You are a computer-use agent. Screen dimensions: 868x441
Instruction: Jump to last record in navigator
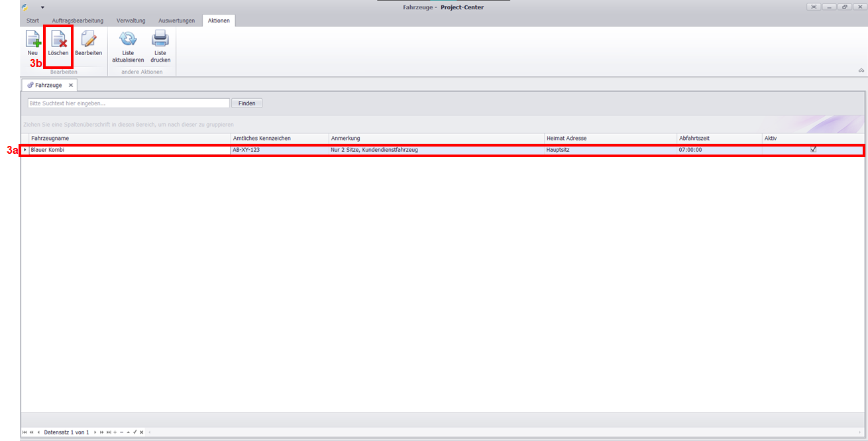tap(109, 432)
